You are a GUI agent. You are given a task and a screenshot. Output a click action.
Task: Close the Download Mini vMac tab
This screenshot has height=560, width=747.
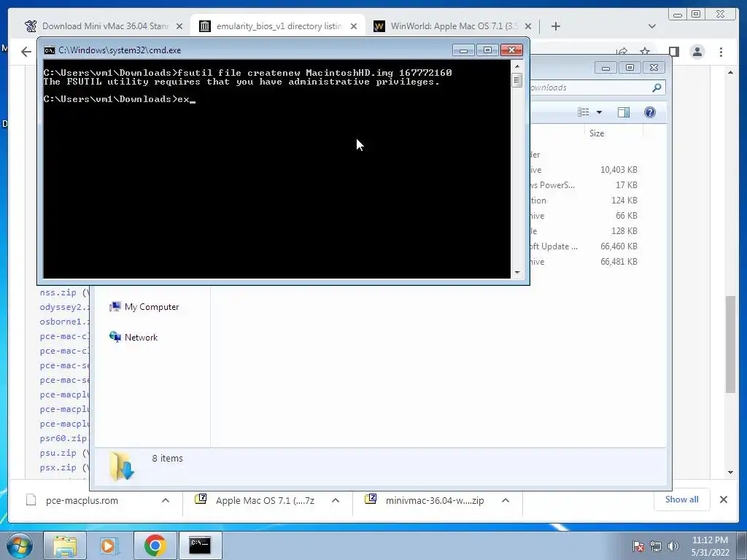pyautogui.click(x=179, y=27)
